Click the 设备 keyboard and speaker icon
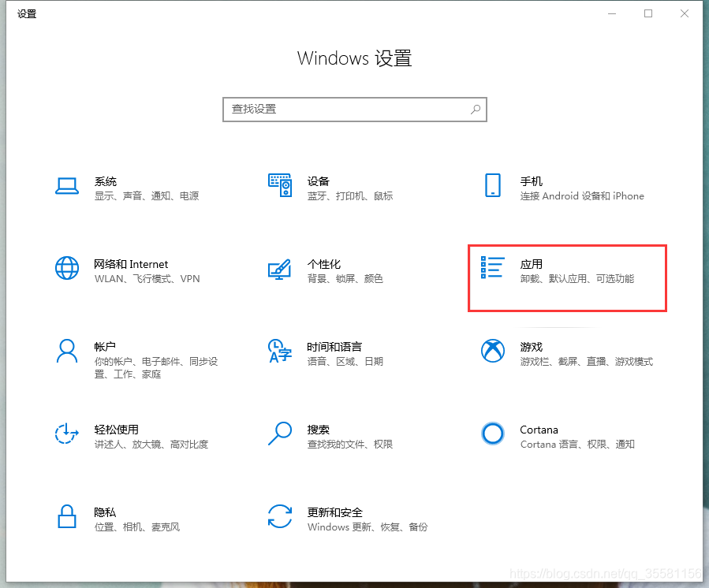 (x=280, y=185)
